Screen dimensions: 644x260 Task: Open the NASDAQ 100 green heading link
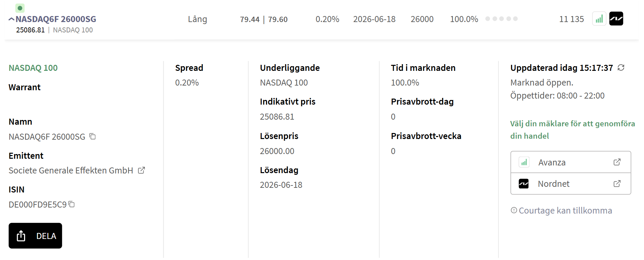click(x=33, y=68)
